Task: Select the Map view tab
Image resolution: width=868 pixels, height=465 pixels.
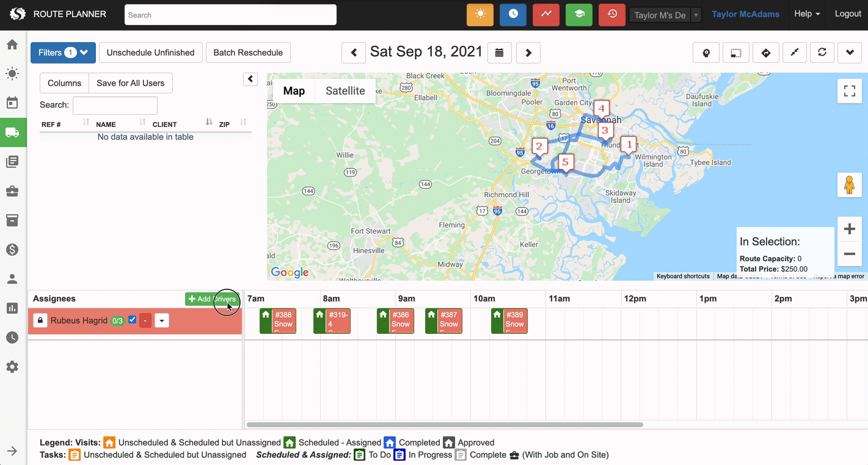Action: [x=294, y=91]
